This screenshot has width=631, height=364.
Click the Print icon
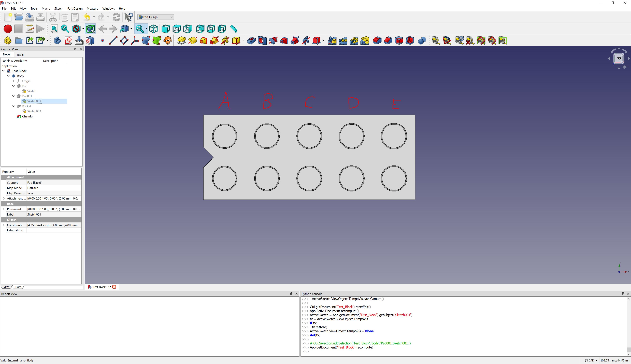(40, 17)
